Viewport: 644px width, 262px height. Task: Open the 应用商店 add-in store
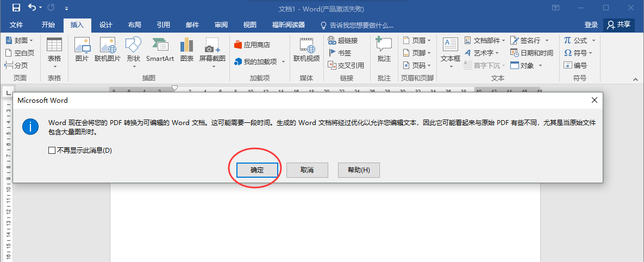[x=252, y=45]
